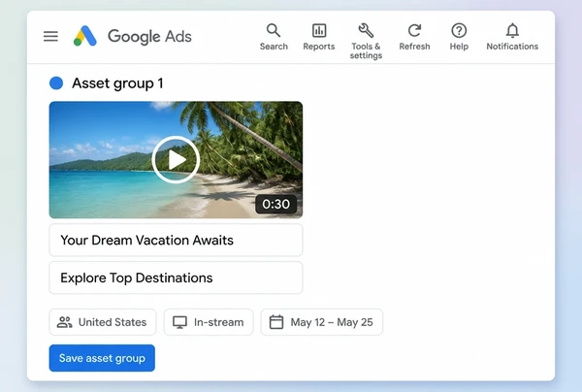Viewport: 582px width, 392px height.
Task: Open the United States audience chip
Action: tap(103, 322)
